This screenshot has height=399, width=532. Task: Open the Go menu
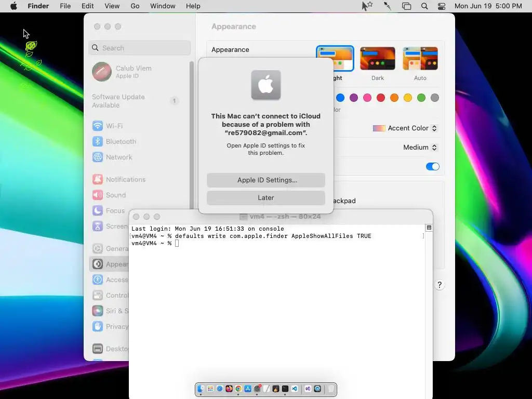point(135,6)
